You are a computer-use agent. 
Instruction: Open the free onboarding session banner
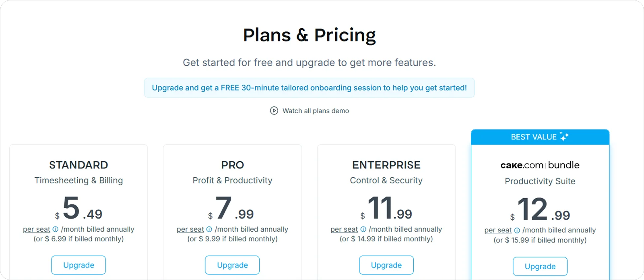309,87
